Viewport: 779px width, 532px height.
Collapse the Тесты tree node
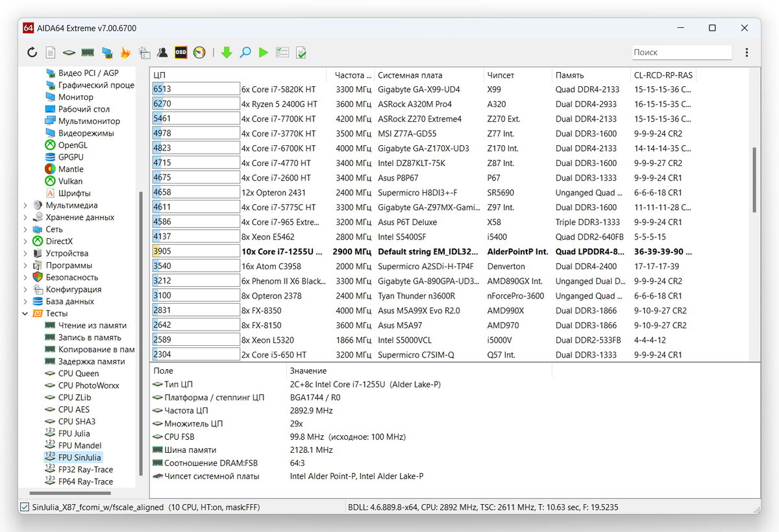[25, 313]
